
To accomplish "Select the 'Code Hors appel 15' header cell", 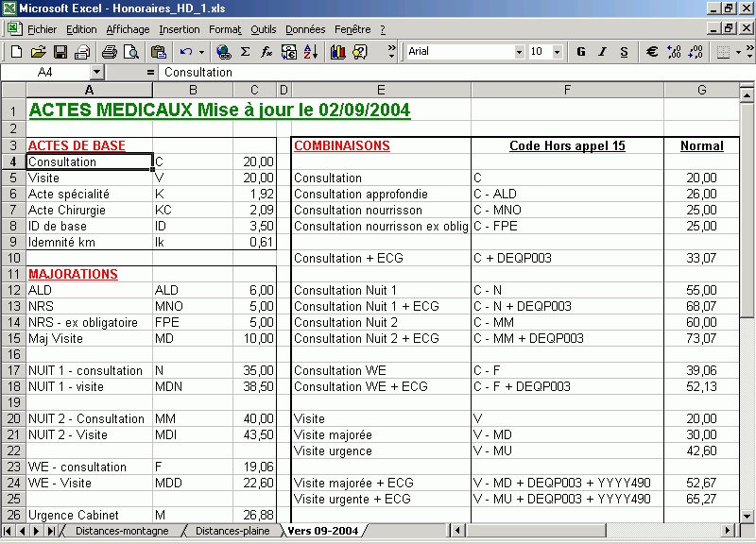I will point(568,145).
